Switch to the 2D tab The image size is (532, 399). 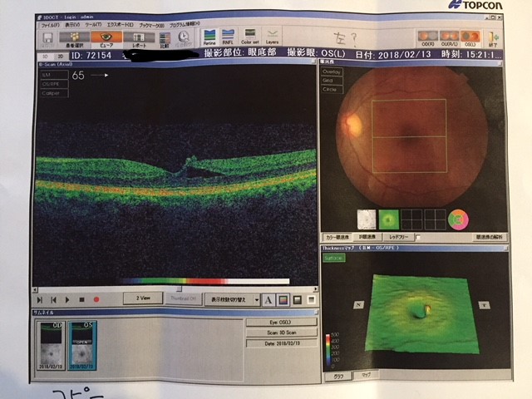61,57
